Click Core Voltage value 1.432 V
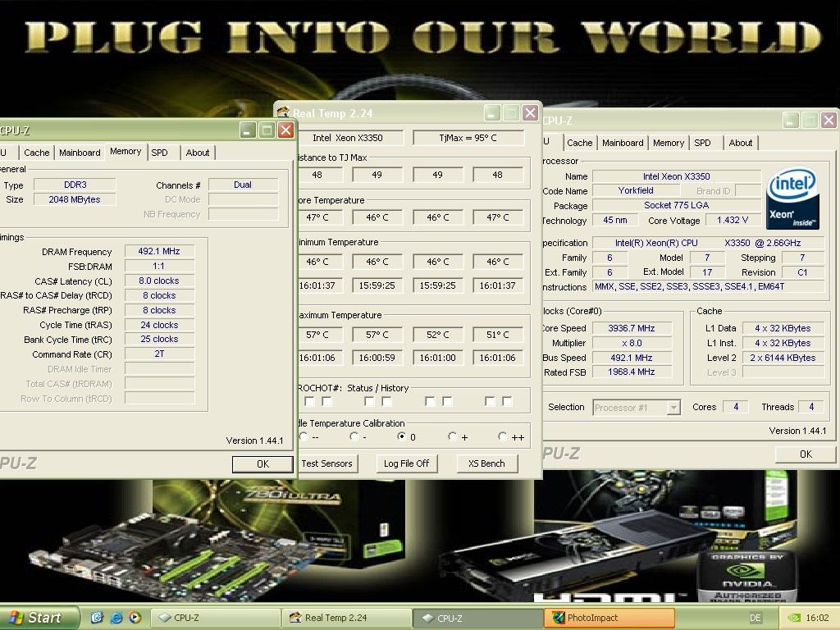The height and width of the screenshot is (630, 840). pos(733,220)
